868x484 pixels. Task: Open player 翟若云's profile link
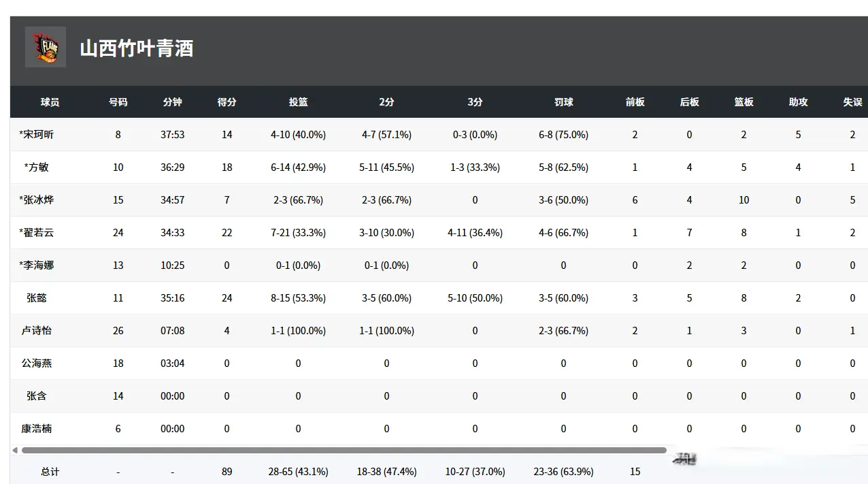(x=38, y=233)
